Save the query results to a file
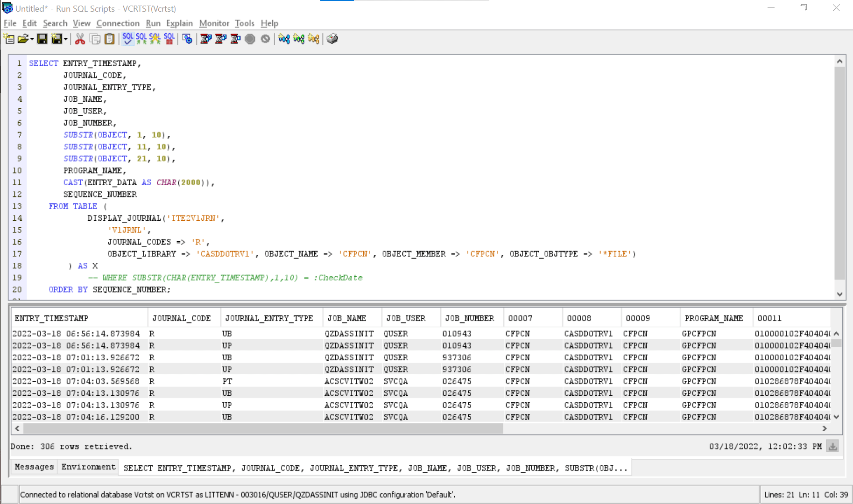This screenshot has width=853, height=504. (x=833, y=446)
